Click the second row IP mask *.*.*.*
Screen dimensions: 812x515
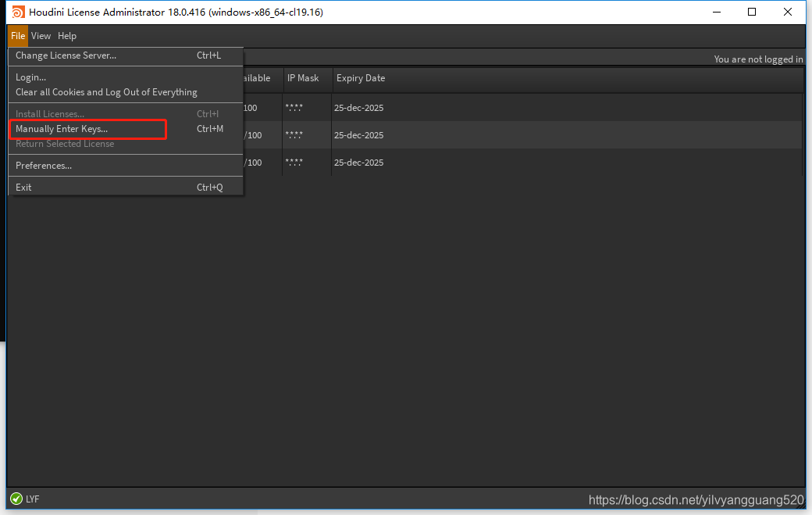pyautogui.click(x=294, y=135)
